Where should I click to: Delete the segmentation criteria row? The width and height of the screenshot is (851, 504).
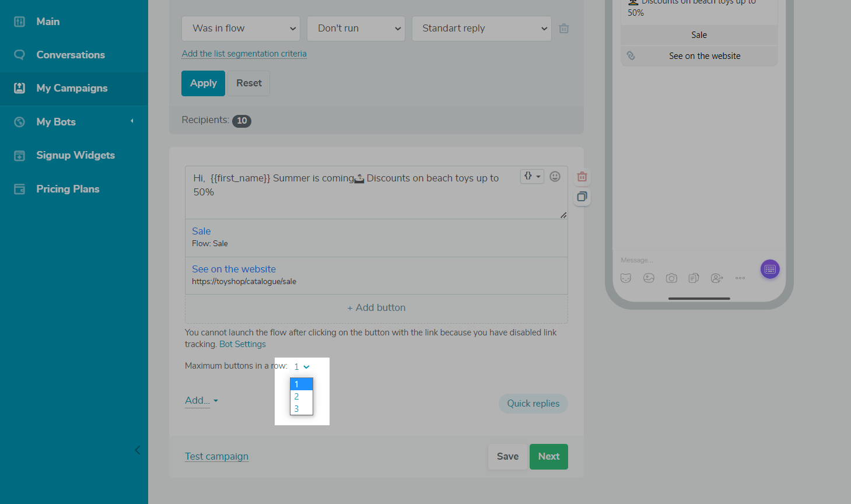click(x=563, y=29)
